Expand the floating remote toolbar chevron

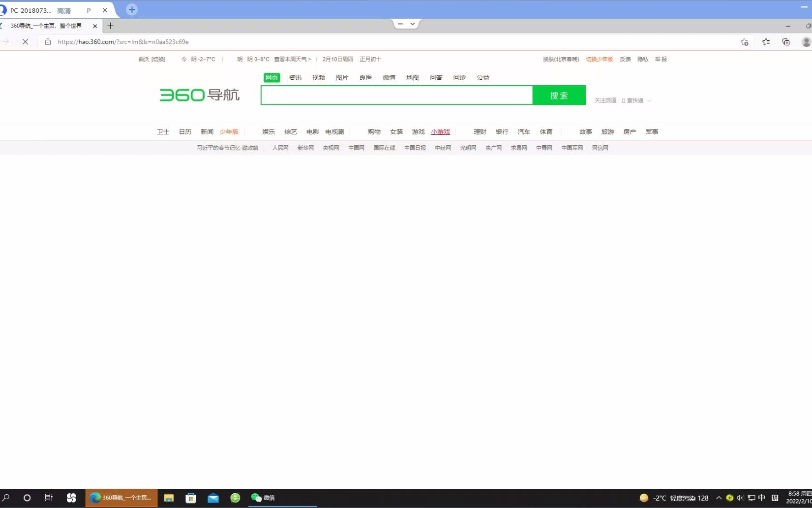click(x=413, y=24)
